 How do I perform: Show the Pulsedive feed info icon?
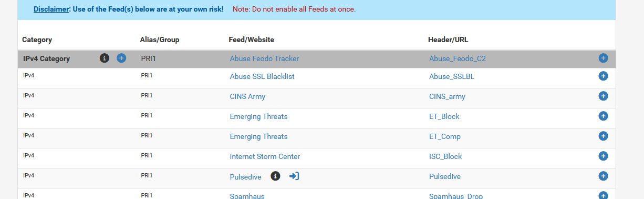275,176
